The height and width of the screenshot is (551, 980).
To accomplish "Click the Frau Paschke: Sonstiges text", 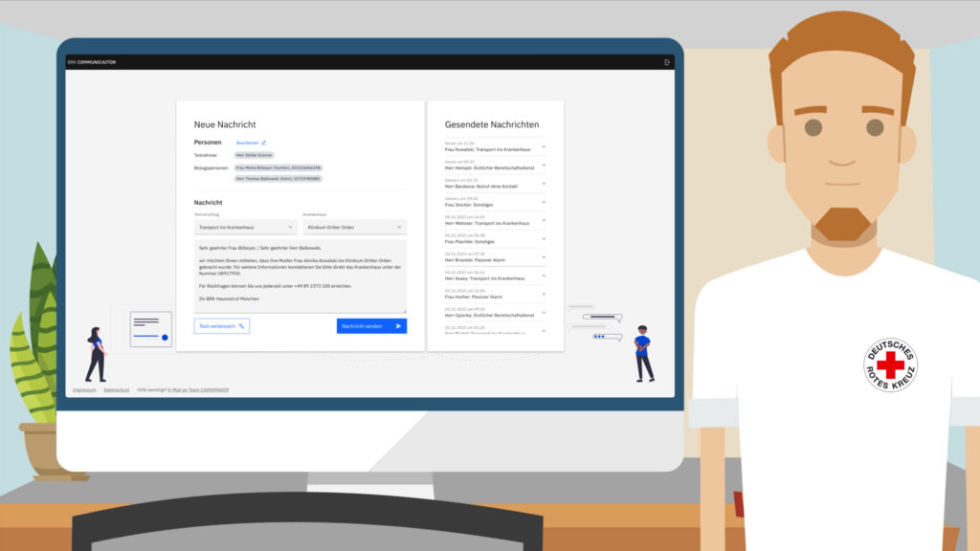I will [x=469, y=242].
